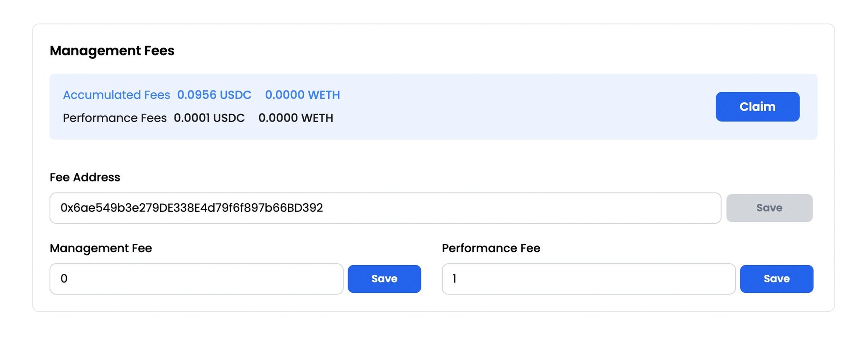868x342 pixels.
Task: Click the Fee Address field label
Action: pyautogui.click(x=85, y=177)
